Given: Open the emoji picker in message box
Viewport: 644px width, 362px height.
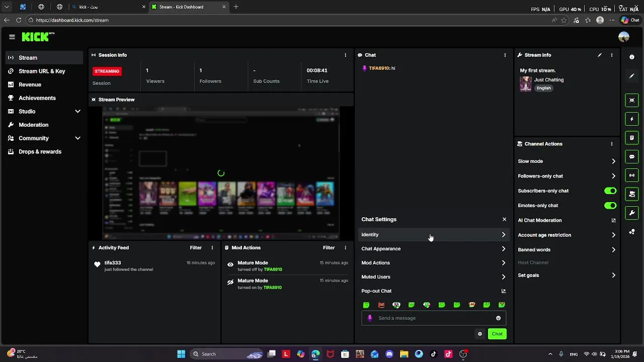Looking at the screenshot, I should point(499,318).
